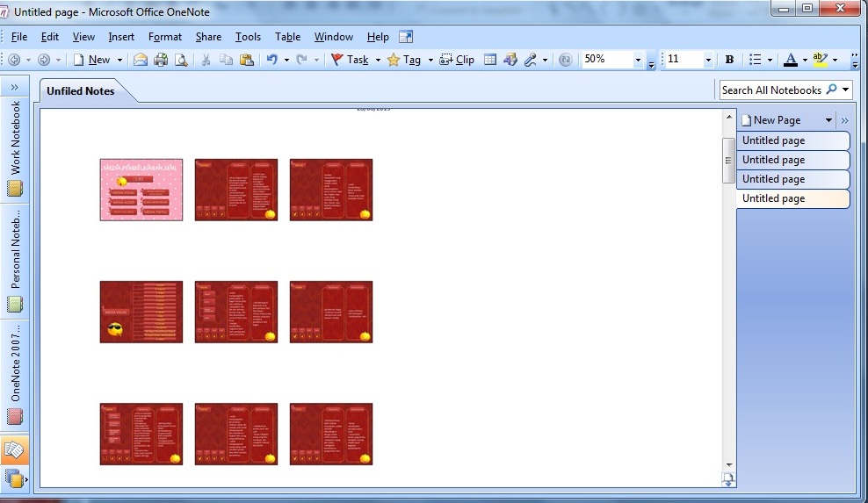This screenshot has height=503, width=868.
Task: Open the Format menu
Action: [165, 37]
